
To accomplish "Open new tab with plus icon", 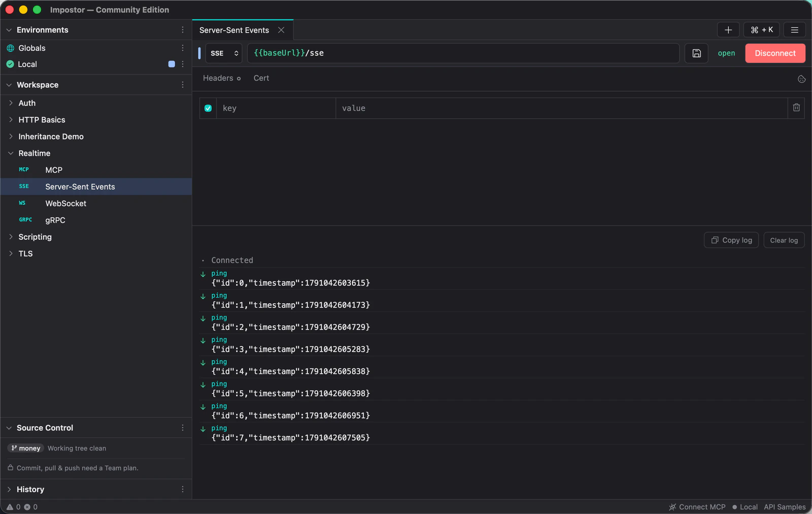I will (728, 30).
